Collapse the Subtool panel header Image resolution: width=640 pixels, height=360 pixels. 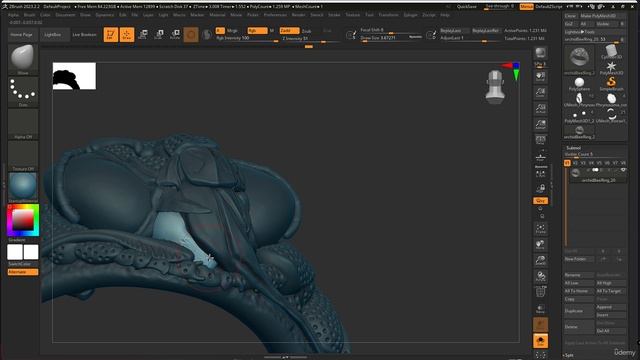[573, 148]
